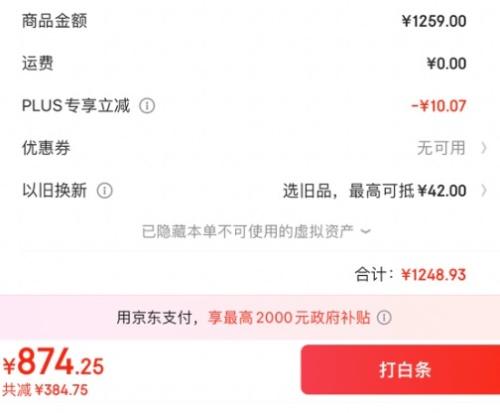Image resolution: width=500 pixels, height=413 pixels.
Task: Tap the info icon next to 以旧换新
Action: tap(105, 191)
